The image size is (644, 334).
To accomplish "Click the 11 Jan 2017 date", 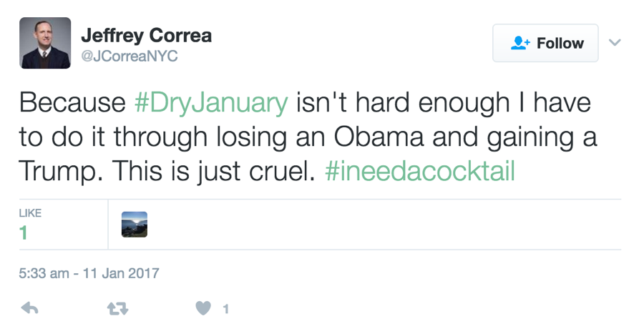I will coord(122,273).
